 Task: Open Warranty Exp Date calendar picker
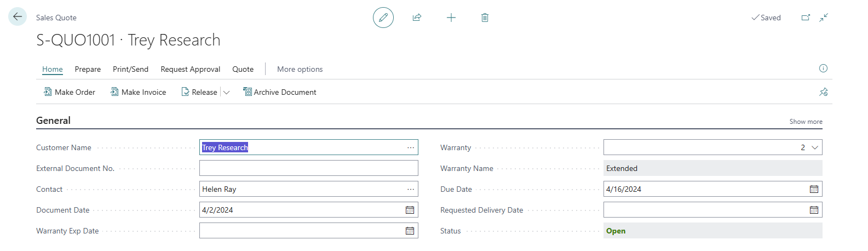[x=410, y=231]
